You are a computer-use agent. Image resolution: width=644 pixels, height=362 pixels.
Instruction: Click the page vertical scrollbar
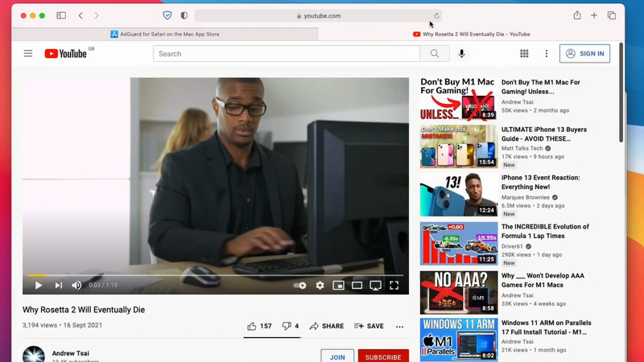click(x=621, y=93)
